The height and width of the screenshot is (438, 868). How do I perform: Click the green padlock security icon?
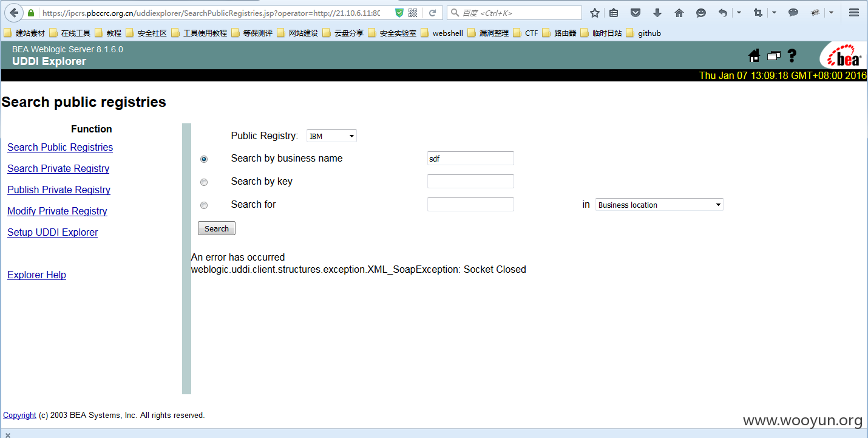(x=30, y=13)
